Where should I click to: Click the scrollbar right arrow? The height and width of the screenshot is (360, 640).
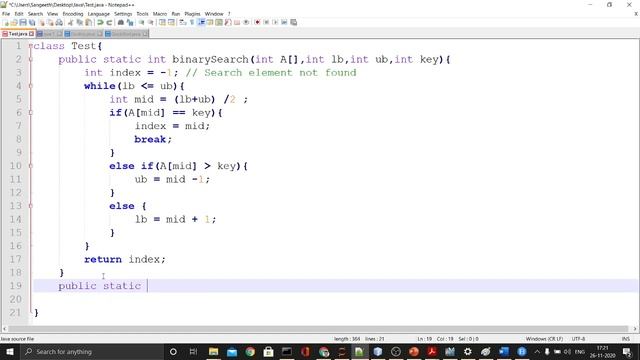tap(635, 329)
